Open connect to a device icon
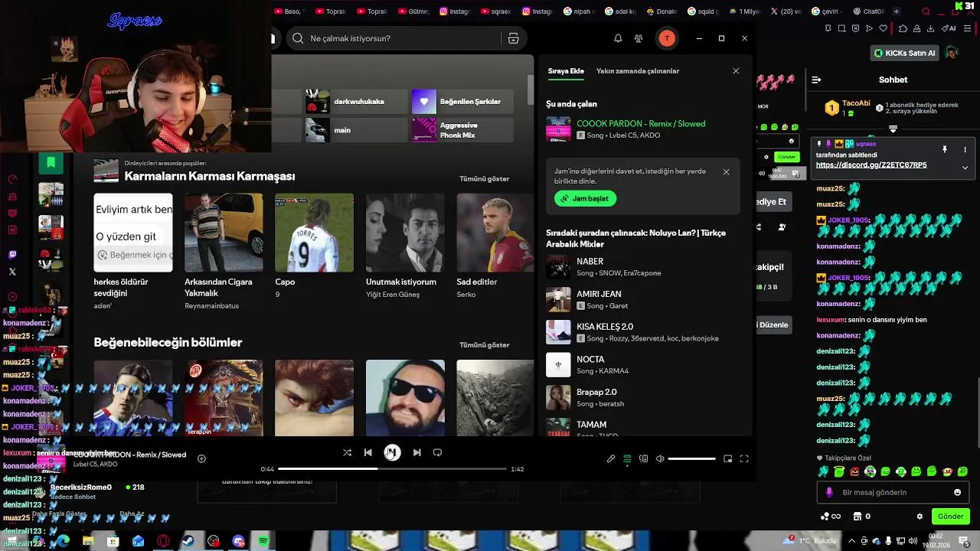 pos(643,459)
